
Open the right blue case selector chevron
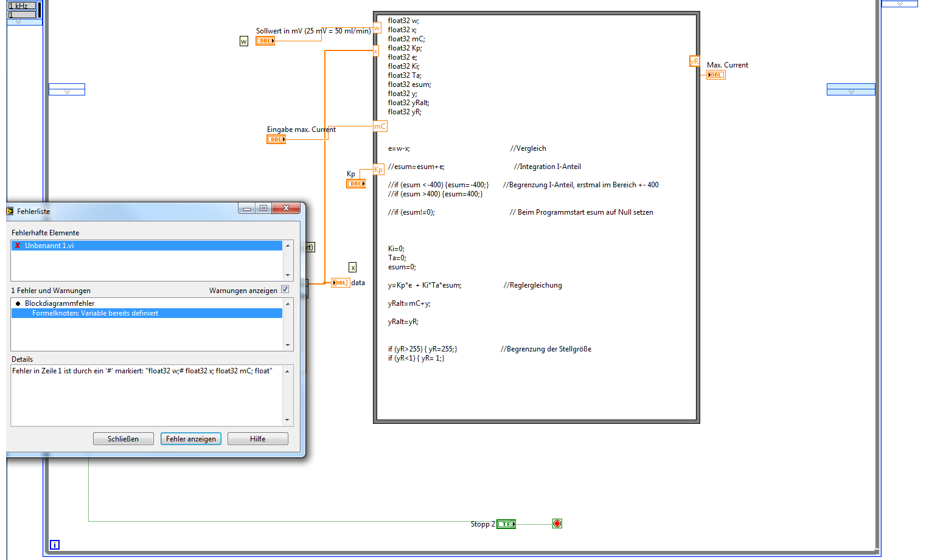click(x=851, y=92)
